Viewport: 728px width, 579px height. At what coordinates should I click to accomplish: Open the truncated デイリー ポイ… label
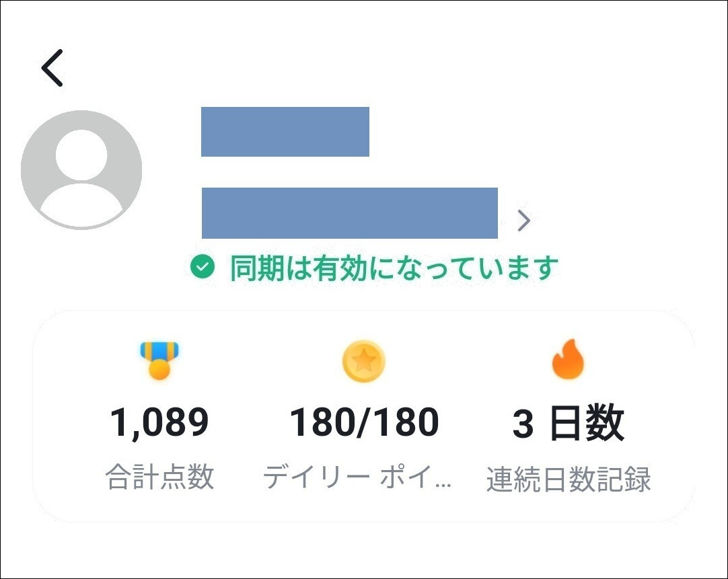pyautogui.click(x=357, y=477)
